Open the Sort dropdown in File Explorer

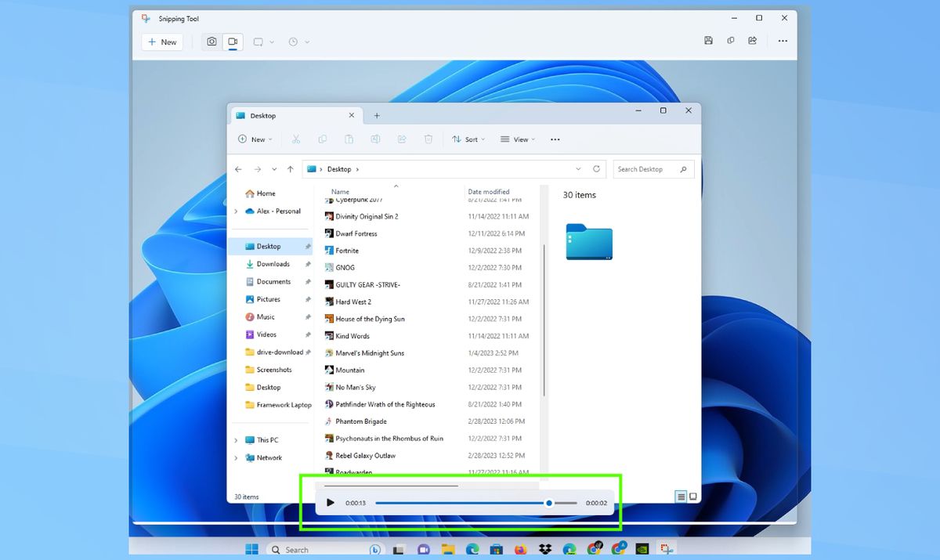[468, 139]
